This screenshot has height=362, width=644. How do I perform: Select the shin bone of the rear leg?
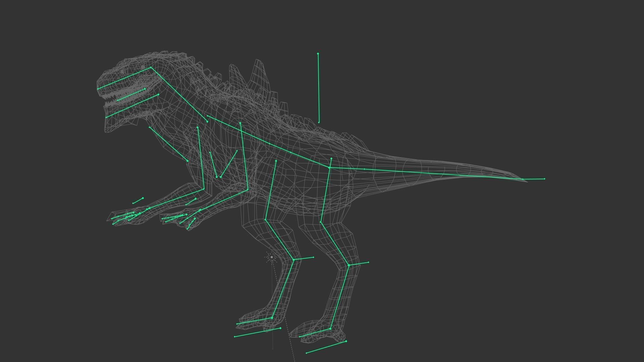coord(340,297)
